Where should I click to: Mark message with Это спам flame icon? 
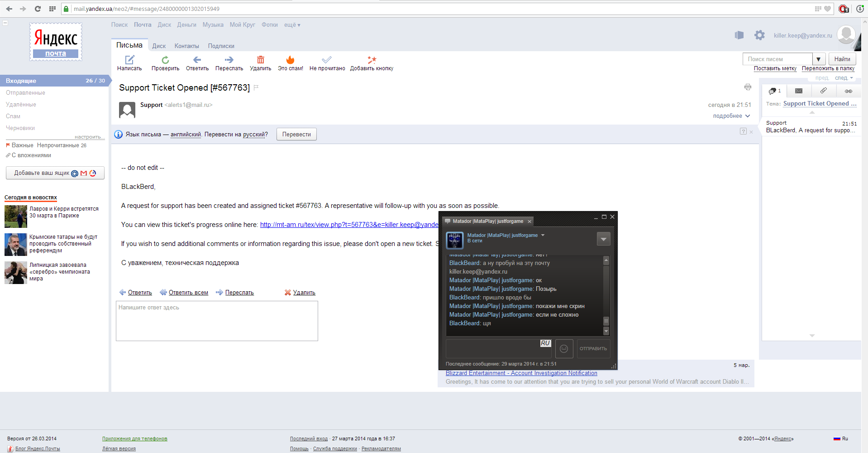click(x=291, y=60)
